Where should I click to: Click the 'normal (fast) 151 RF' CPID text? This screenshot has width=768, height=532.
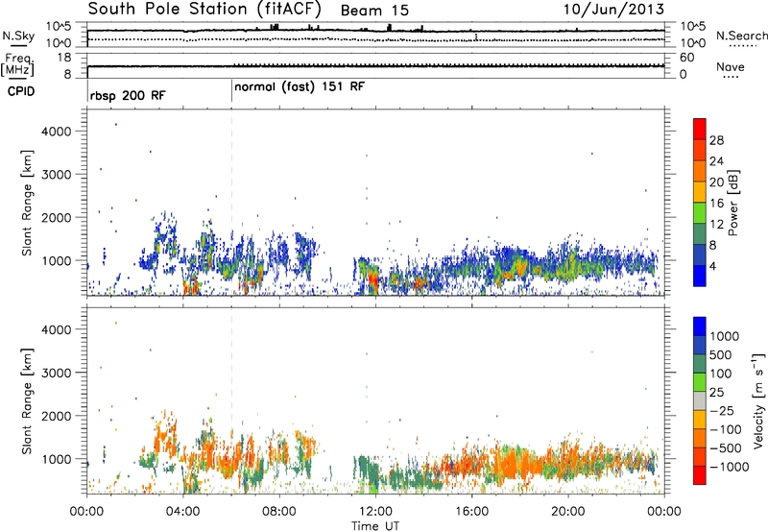[300, 87]
